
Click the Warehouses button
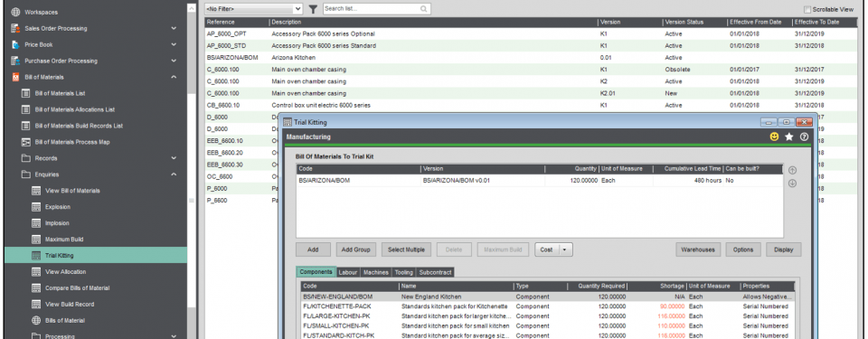tap(697, 250)
